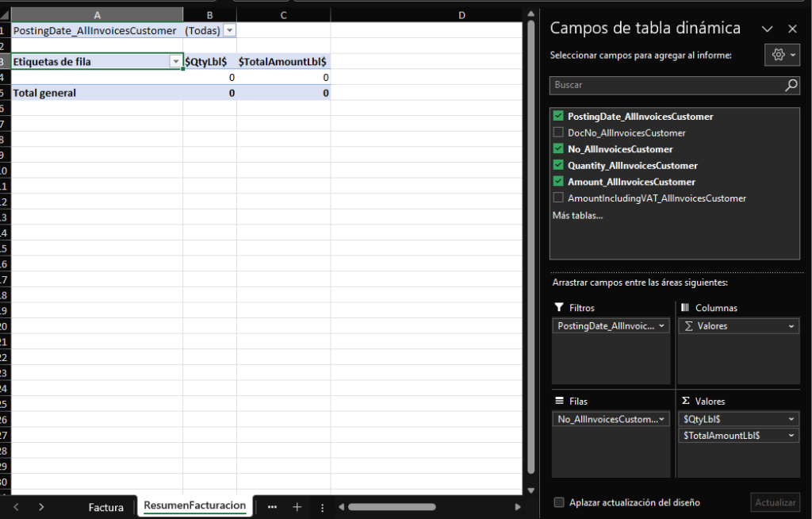Image resolution: width=812 pixels, height=519 pixels.
Task: Open the gear tools menu in field pane
Action: tap(783, 55)
